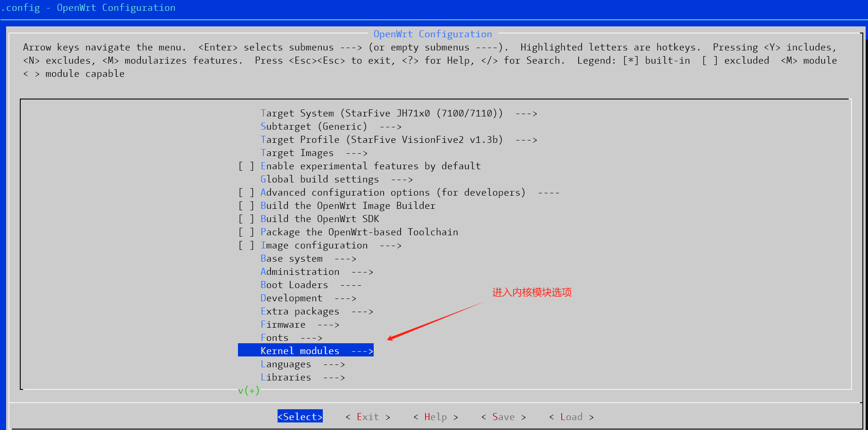
Task: Select Boot Loaders menu entry
Action: 311,285
